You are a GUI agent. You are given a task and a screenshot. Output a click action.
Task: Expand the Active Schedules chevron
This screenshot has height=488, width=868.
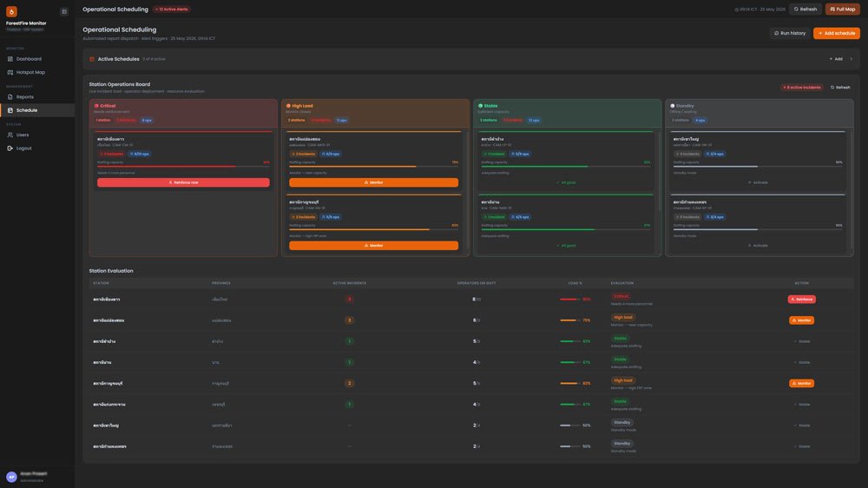point(852,59)
